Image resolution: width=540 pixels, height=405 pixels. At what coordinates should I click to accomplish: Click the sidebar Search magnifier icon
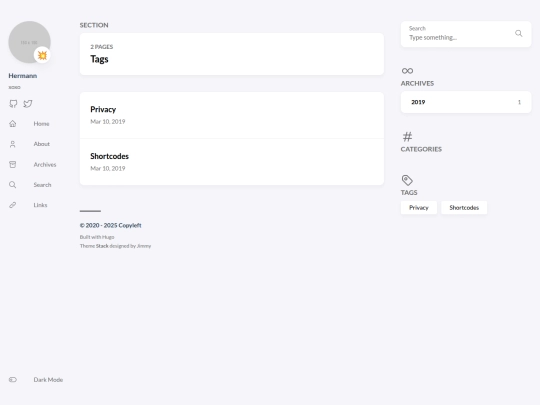click(13, 185)
